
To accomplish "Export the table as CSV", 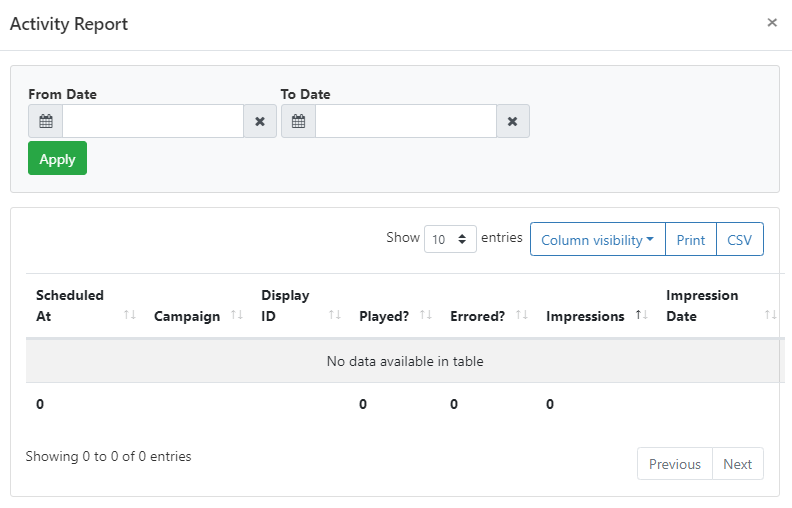I will coord(739,240).
